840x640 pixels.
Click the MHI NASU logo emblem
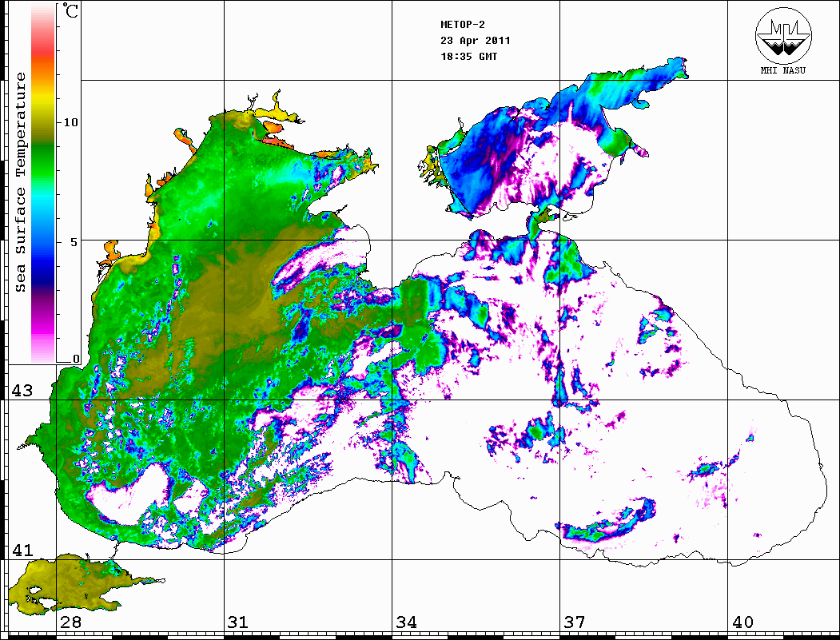782,38
